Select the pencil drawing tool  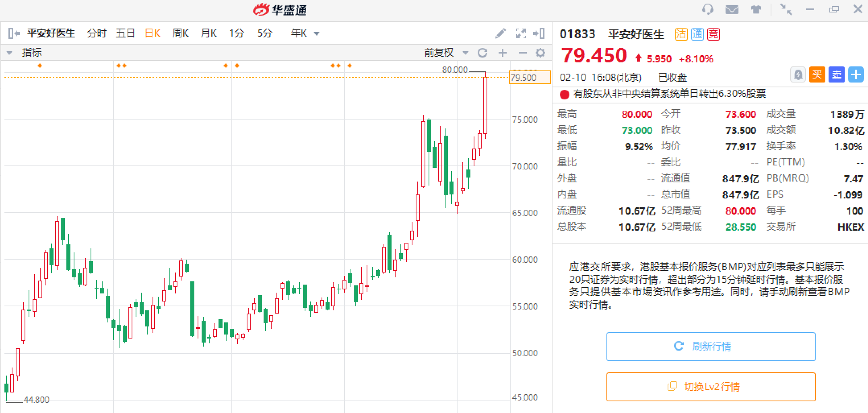click(x=501, y=33)
